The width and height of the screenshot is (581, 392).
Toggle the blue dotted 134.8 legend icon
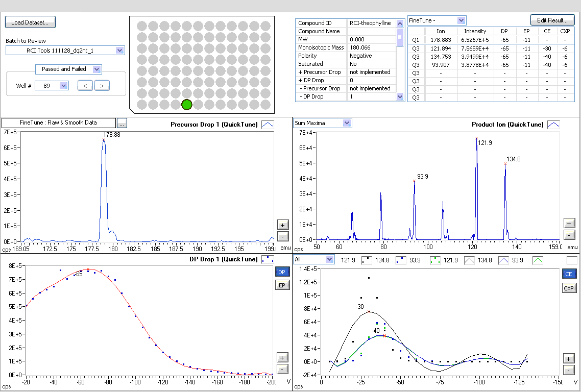[401, 260]
